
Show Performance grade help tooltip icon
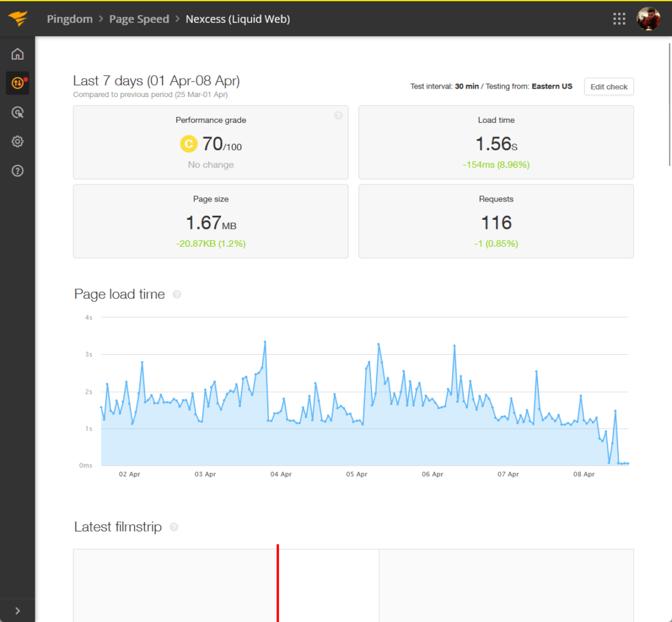[x=338, y=115]
